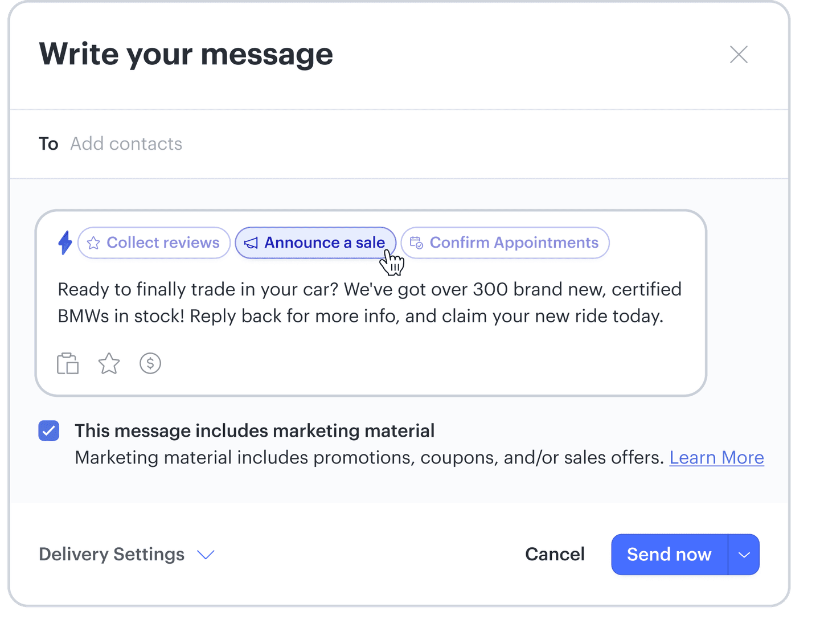Click the dollar sign payment icon
The height and width of the screenshot is (644, 820).
tap(150, 363)
